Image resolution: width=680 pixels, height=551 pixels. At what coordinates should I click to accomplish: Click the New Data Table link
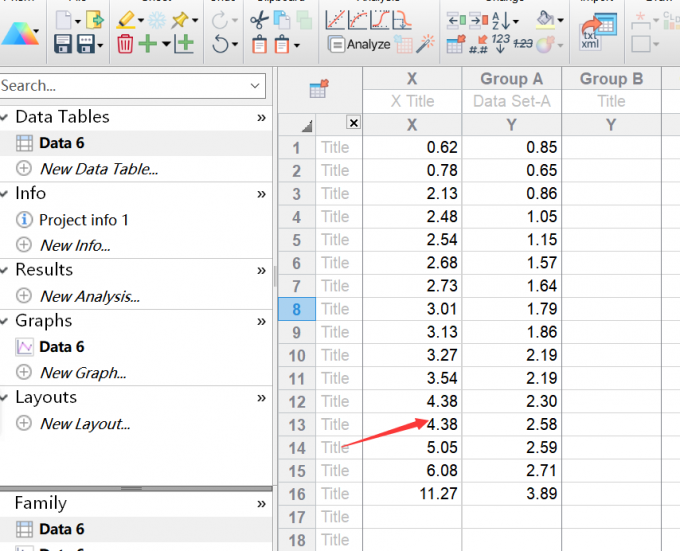[98, 169]
